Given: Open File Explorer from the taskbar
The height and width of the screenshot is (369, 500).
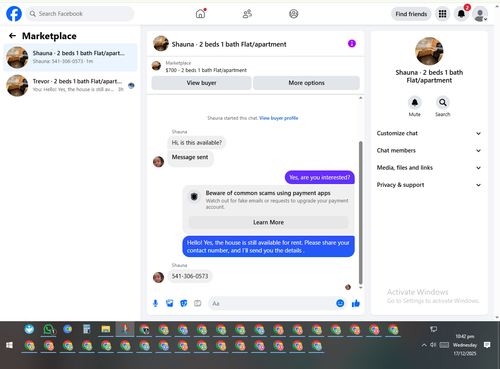Looking at the screenshot, I should coord(106,330).
